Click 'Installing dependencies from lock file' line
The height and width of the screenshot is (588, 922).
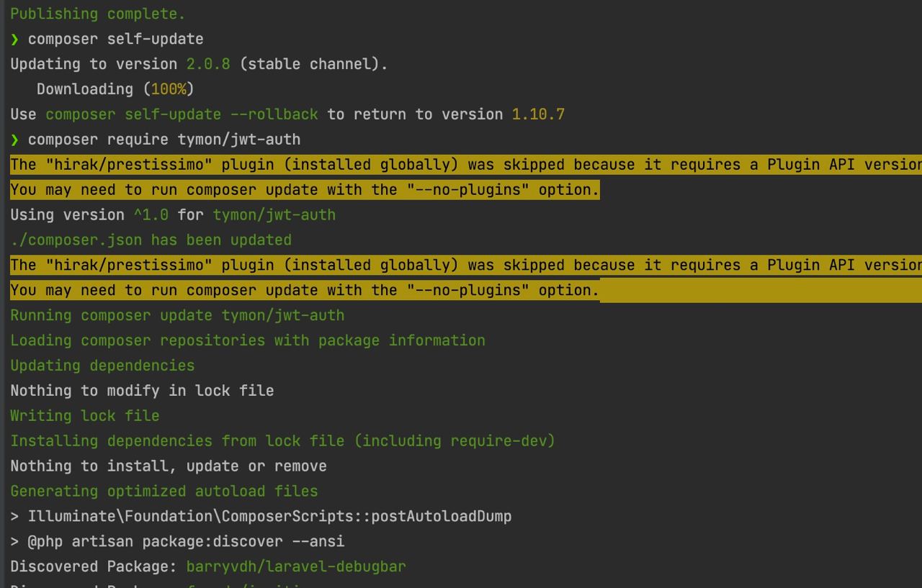pyautogui.click(x=282, y=441)
